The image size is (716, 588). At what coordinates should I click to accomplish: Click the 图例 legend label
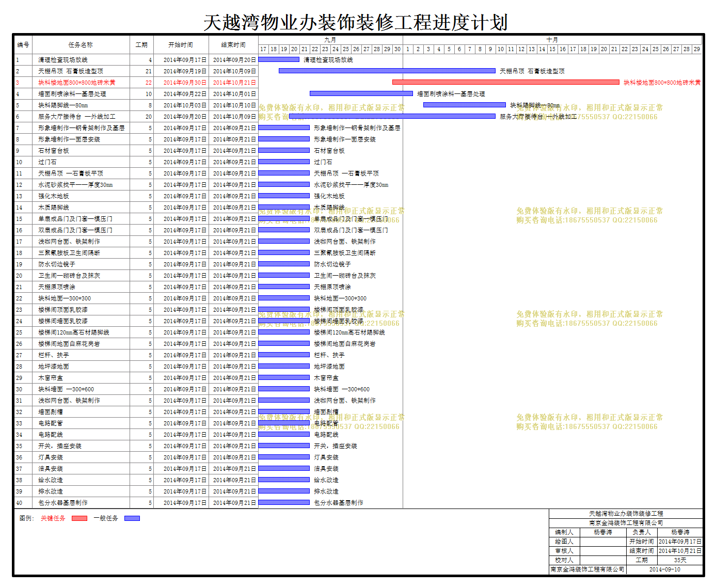[x=27, y=518]
